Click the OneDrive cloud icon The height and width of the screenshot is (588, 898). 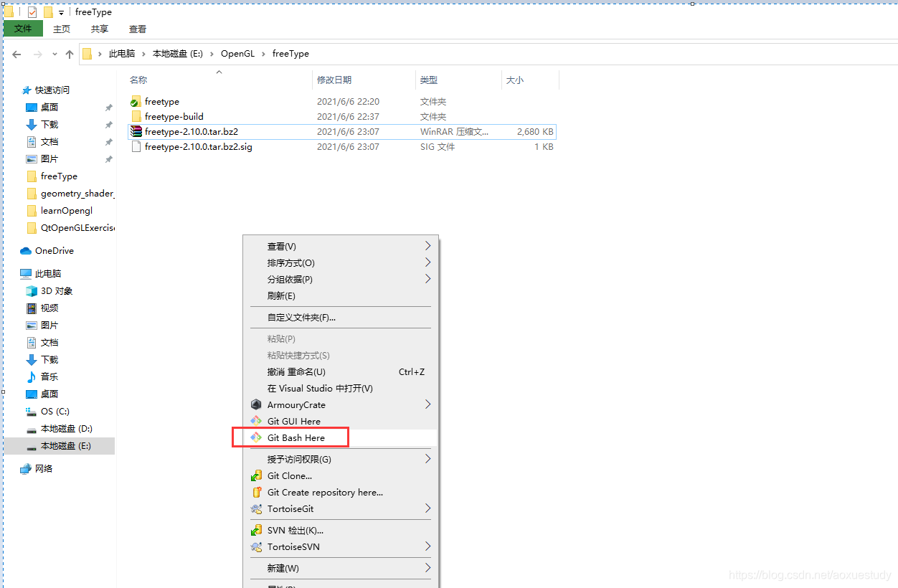pyautogui.click(x=26, y=251)
